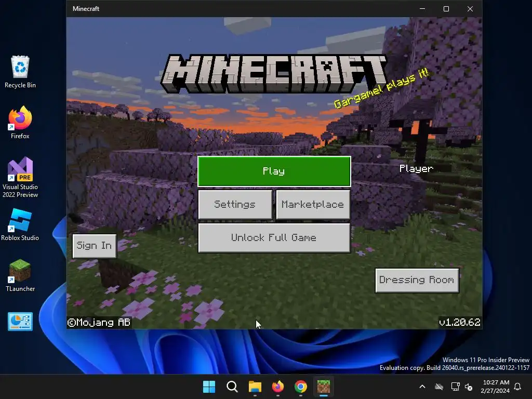Click the v1.20.62 version text
Screen dimensions: 532x399
[x=460, y=322]
